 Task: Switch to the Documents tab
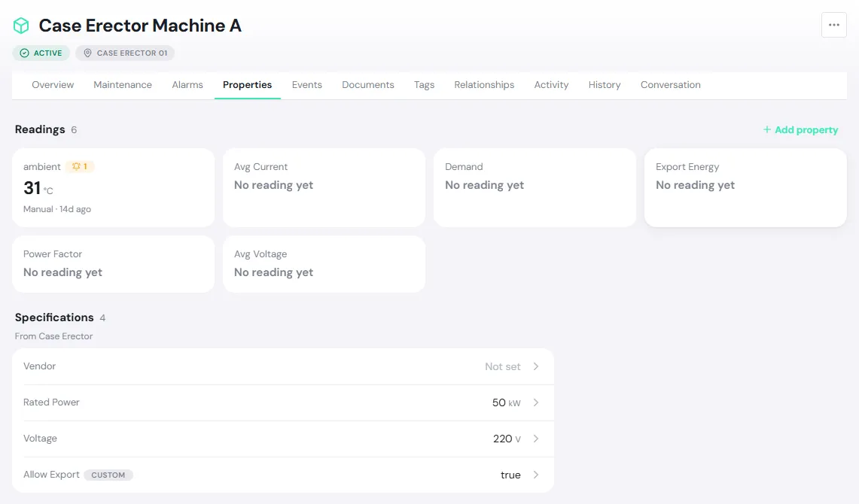tap(368, 85)
